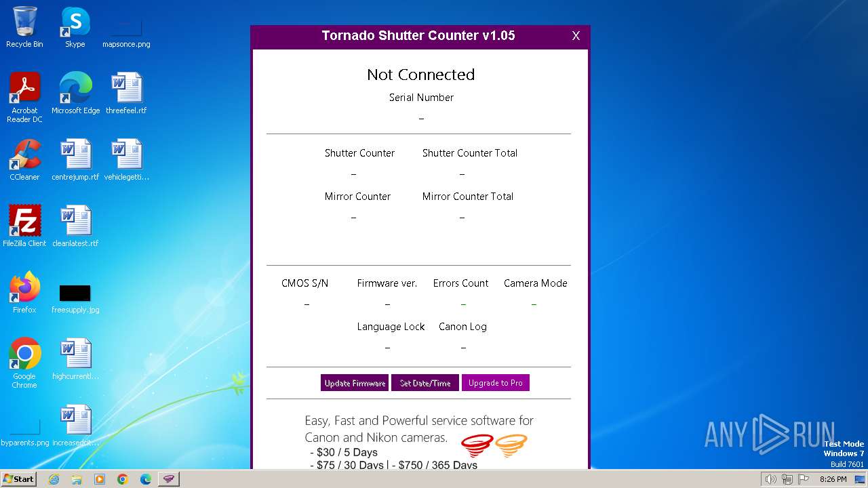Open the volume tray icon
The height and width of the screenshot is (488, 868).
[770, 479]
